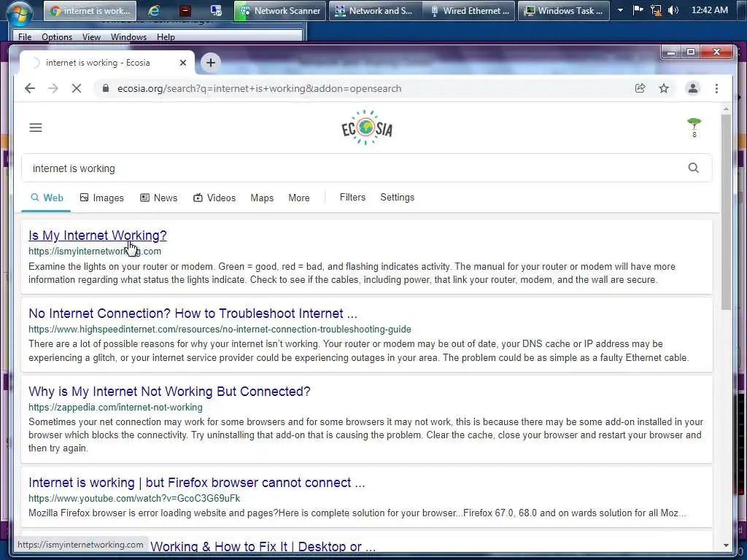Click the highspeedinternet.com result URL

pos(220,329)
